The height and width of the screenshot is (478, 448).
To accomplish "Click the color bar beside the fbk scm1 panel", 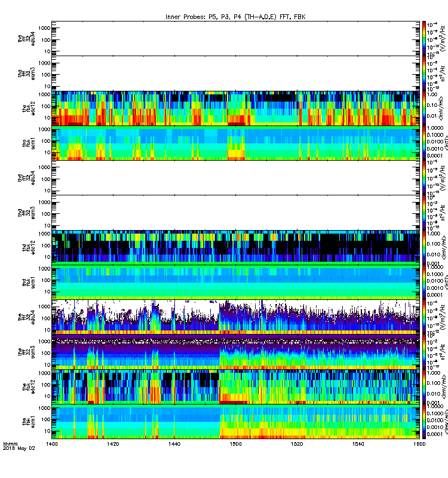I will coord(424,422).
